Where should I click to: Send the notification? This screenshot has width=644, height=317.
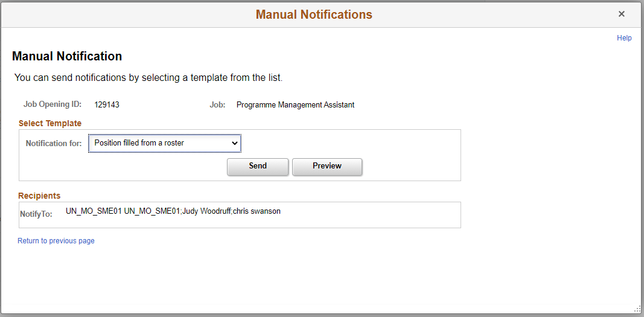(x=258, y=166)
